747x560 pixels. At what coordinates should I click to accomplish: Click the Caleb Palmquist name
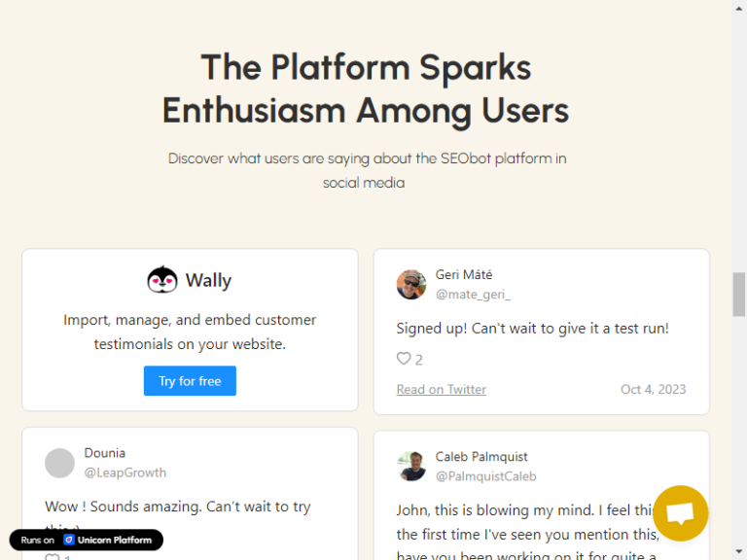click(x=481, y=457)
